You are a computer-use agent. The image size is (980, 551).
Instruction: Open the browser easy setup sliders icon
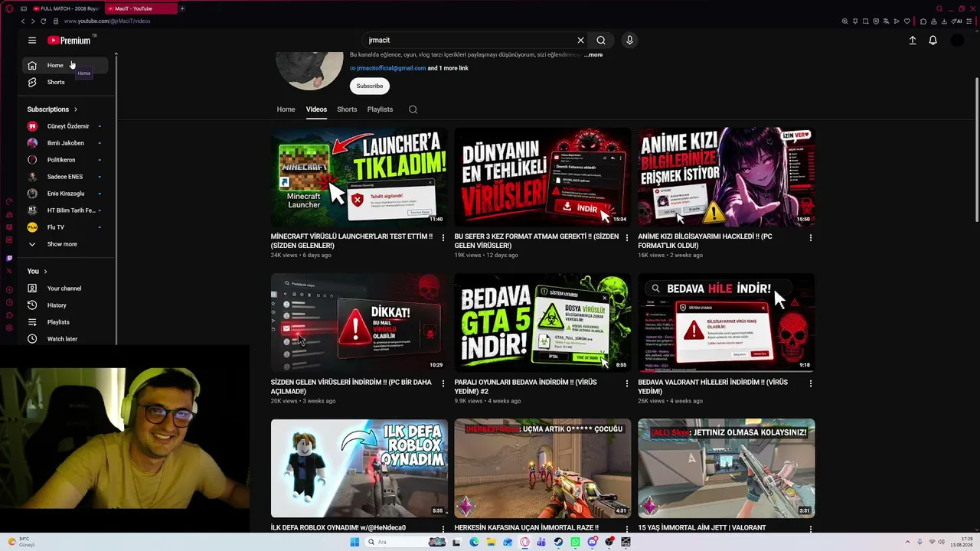969,21
